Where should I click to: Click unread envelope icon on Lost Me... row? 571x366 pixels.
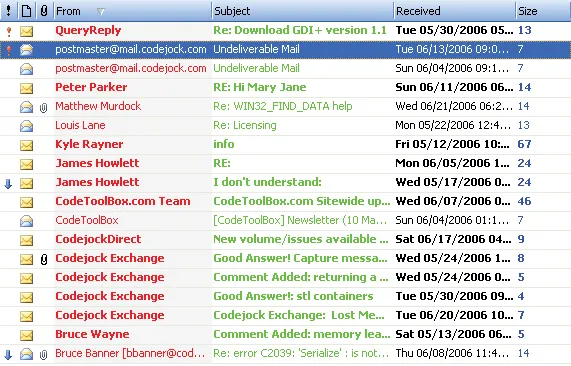tap(26, 316)
